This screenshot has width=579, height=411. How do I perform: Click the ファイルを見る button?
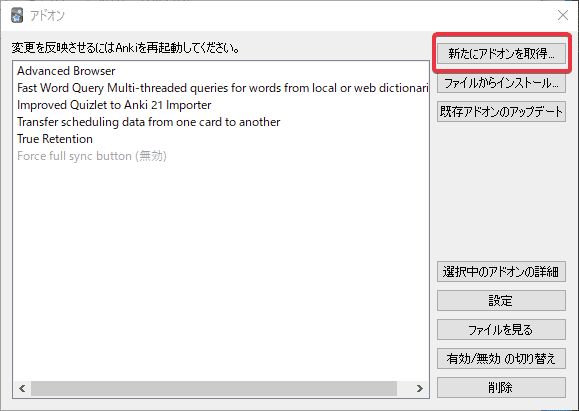[x=501, y=329]
